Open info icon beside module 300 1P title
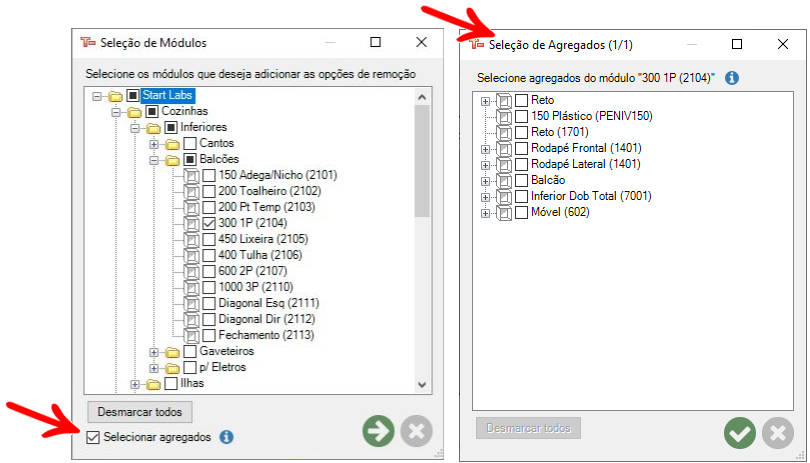This screenshot has width=810, height=463. [732, 78]
